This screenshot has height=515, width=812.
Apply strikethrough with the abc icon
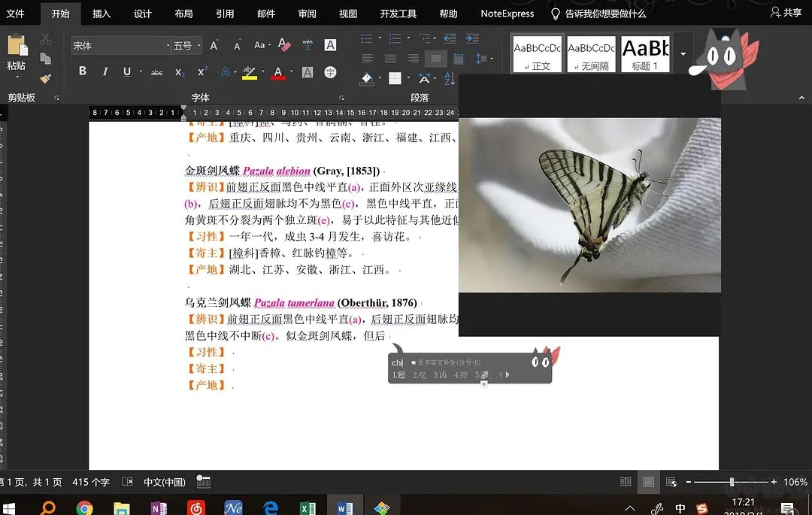click(156, 72)
